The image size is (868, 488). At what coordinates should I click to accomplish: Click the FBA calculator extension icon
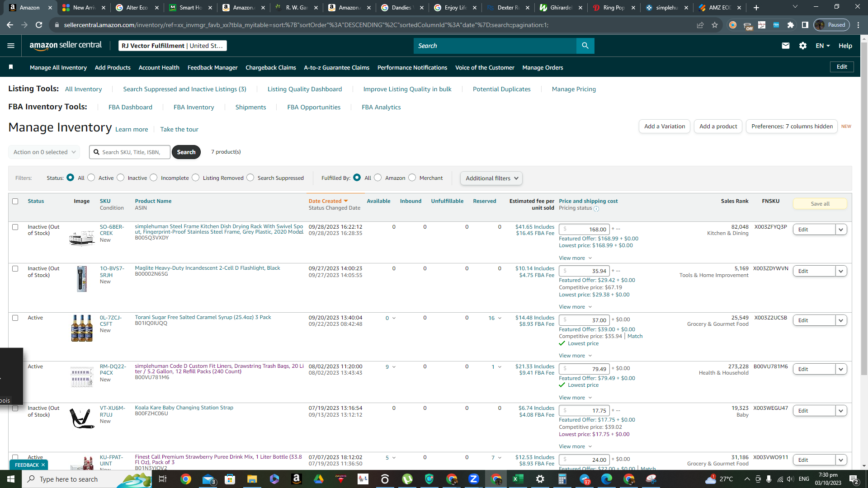click(x=776, y=25)
